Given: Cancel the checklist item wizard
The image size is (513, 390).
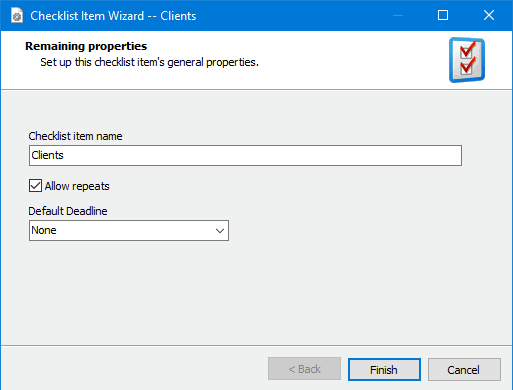Looking at the screenshot, I should tap(464, 369).
